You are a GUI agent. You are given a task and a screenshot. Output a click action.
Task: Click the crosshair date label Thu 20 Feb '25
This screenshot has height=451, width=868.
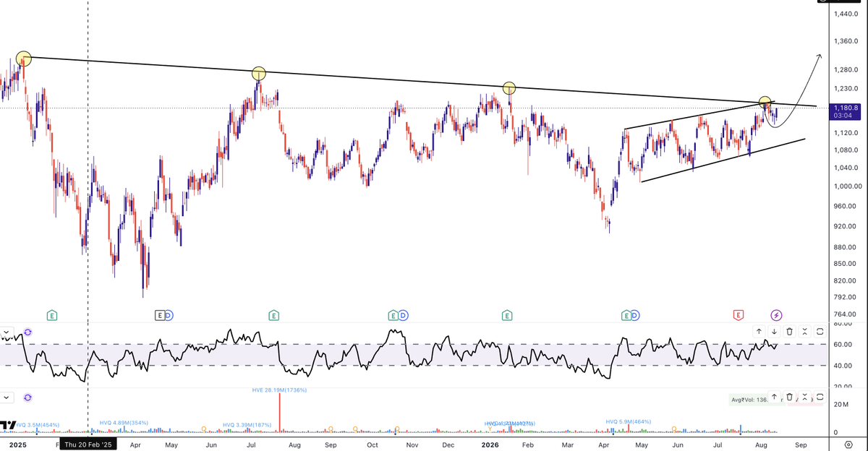(88, 444)
